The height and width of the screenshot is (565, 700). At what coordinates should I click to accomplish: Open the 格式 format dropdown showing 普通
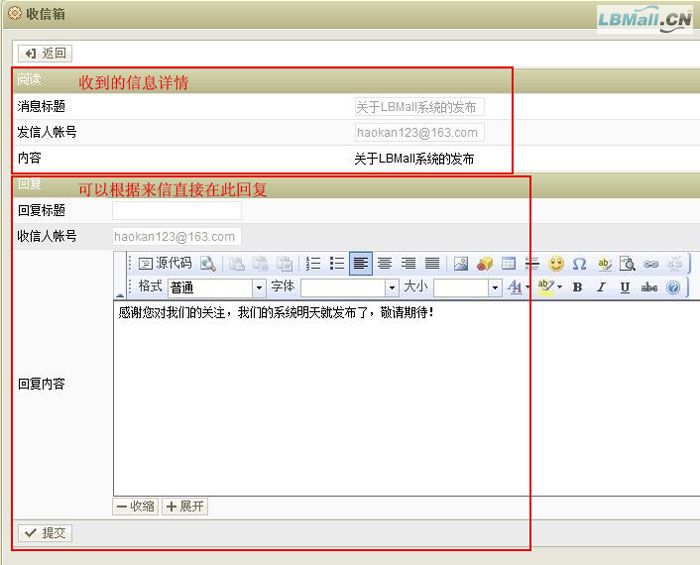[x=217, y=288]
